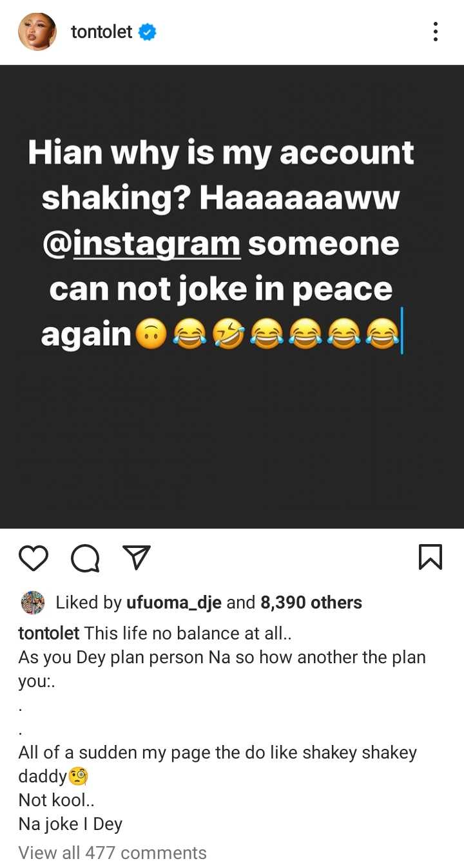
Task: Tap the upside-down face emoji in the post
Action: 151,335
